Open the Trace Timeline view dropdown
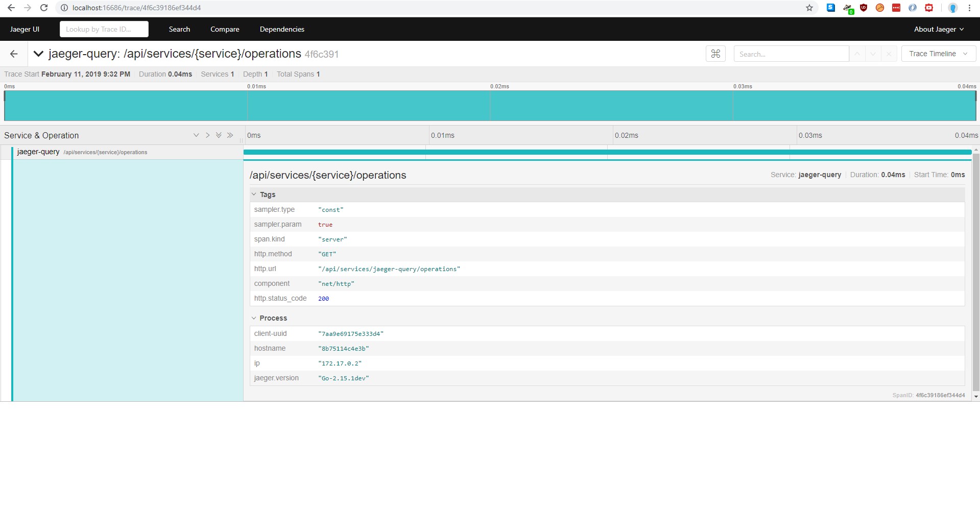 click(938, 54)
